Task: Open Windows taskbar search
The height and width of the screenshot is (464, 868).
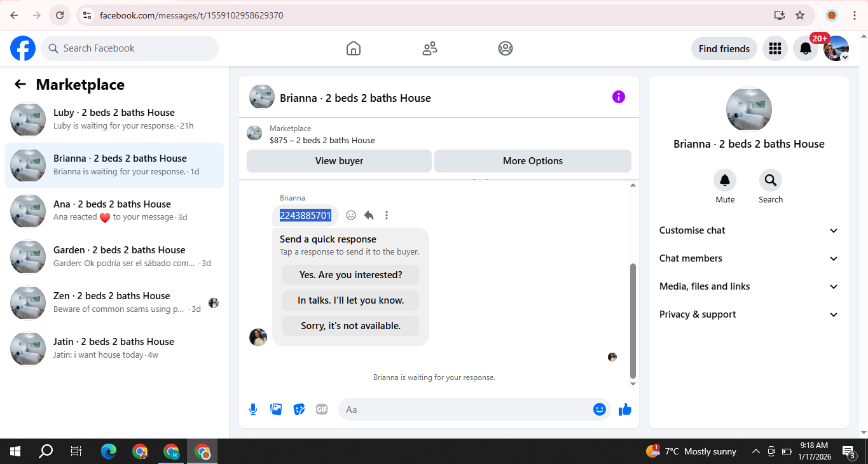Action: pos(46,451)
